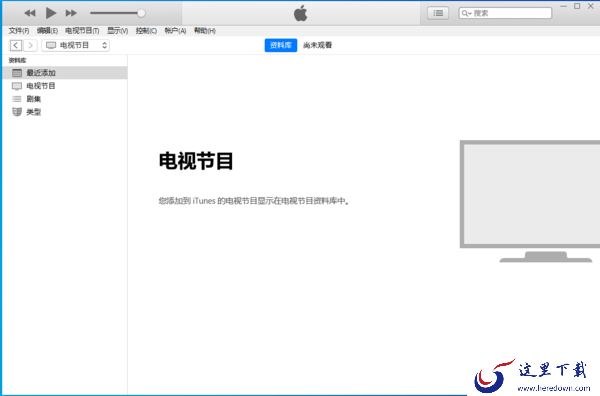Screen dimensions: 600x396
Task: Open the 显示(V) menu
Action: point(117,31)
